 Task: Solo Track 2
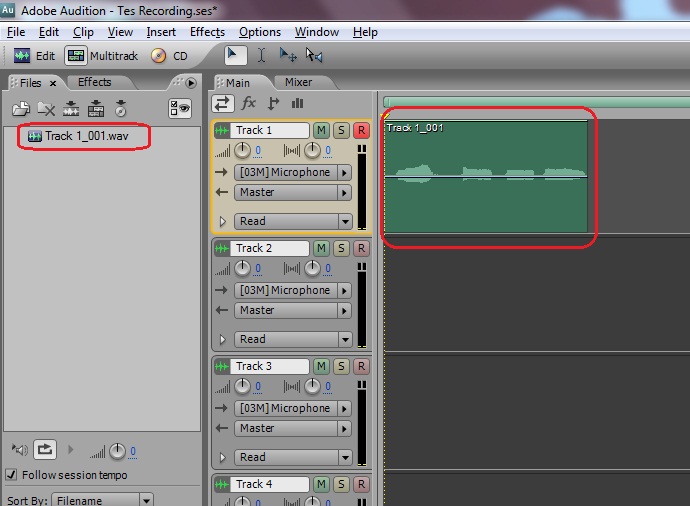point(341,248)
